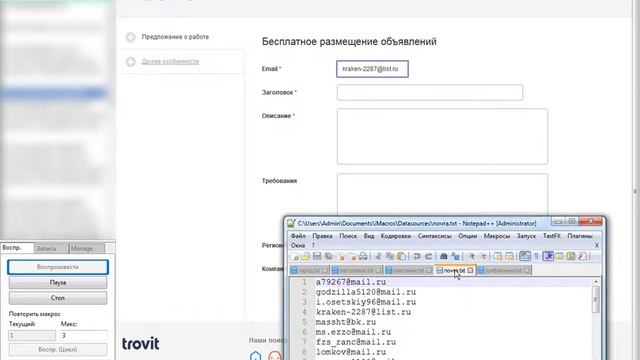Open the Правка menu in Notepad++

coord(322,236)
